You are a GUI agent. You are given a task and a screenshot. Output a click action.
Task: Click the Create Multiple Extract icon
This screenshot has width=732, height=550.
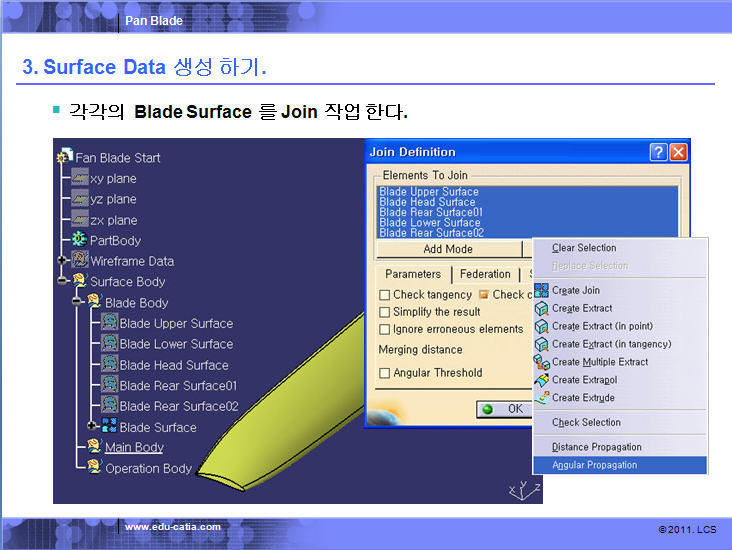[x=541, y=362]
